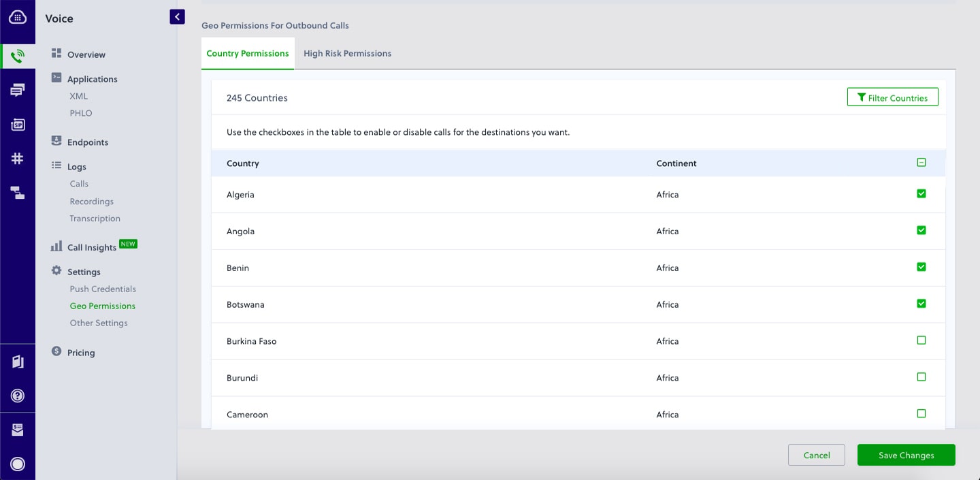Open the Filter Countries panel
This screenshot has width=980, height=480.
[x=892, y=97]
